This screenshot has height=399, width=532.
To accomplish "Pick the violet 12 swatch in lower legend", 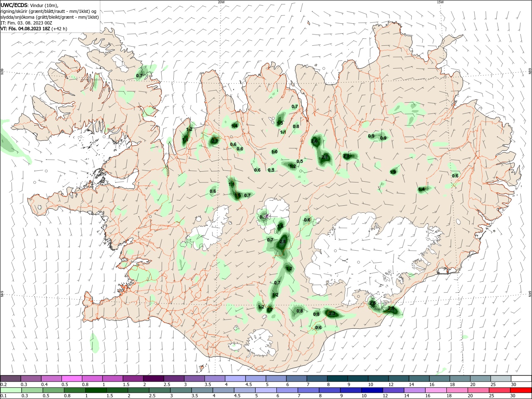I will pos(393,390).
